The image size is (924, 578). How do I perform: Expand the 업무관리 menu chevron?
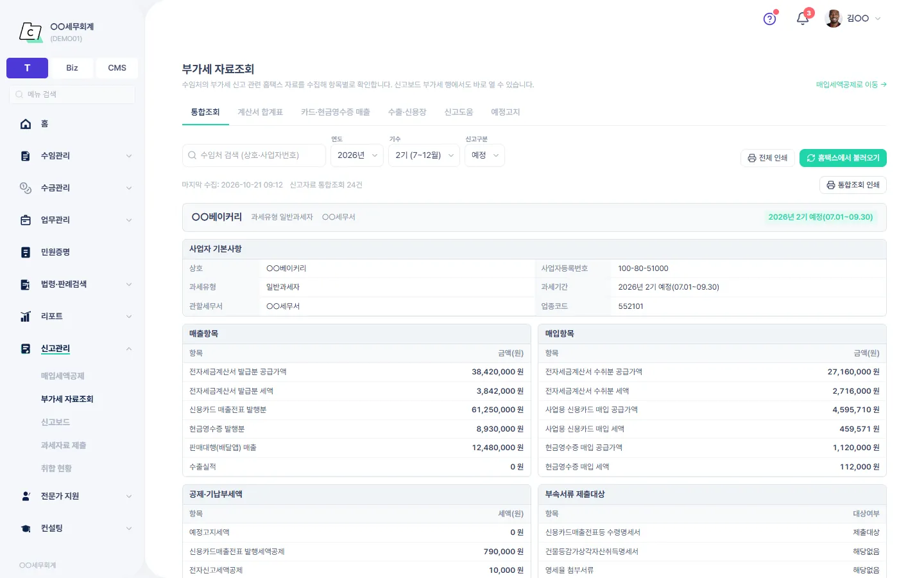point(129,220)
